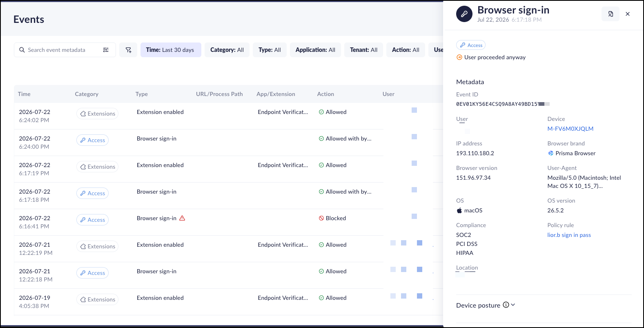Select the Blocked action in 6:16:41 PM row
Image resolution: width=644 pixels, height=328 pixels.
coord(332,218)
